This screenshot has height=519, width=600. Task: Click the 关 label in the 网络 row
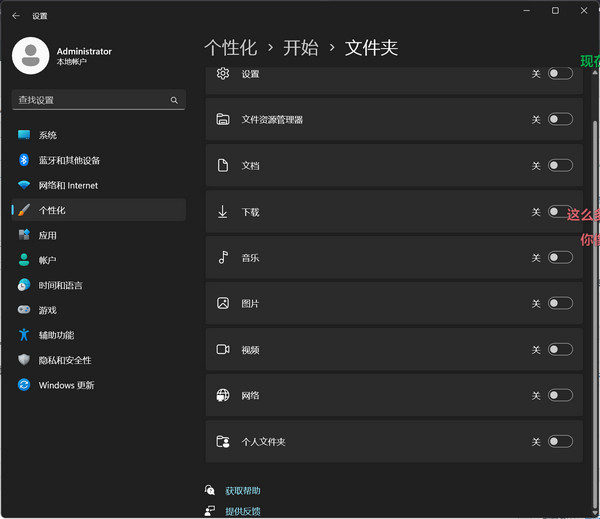click(x=536, y=395)
